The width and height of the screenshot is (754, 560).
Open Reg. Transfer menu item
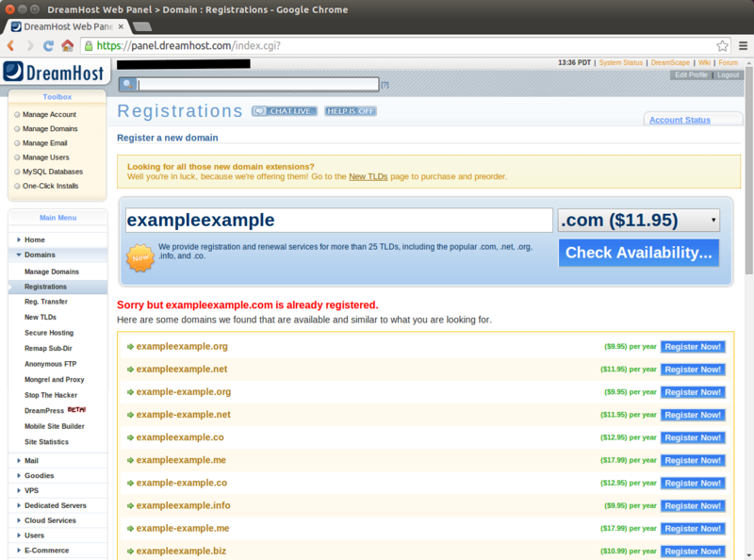point(45,302)
